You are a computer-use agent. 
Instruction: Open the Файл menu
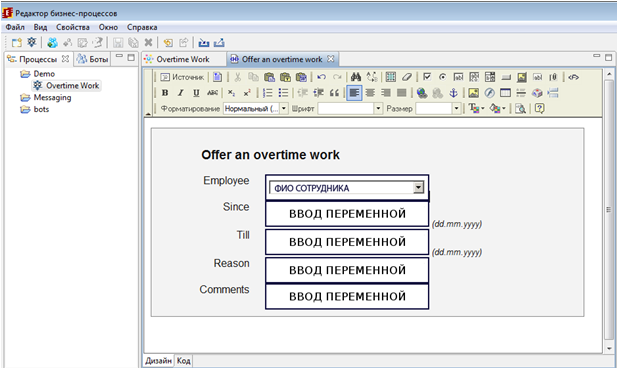(x=15, y=27)
